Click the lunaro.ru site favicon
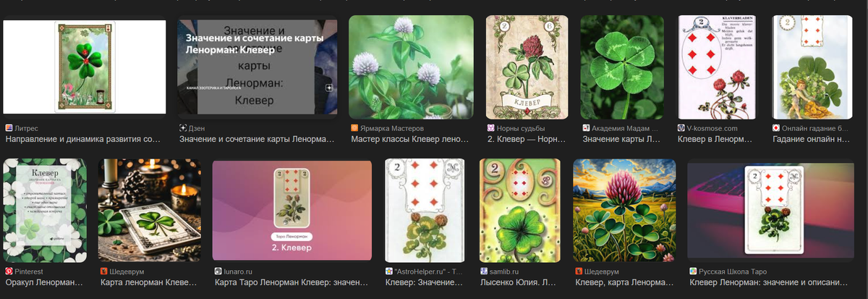868x299 pixels. [218, 271]
